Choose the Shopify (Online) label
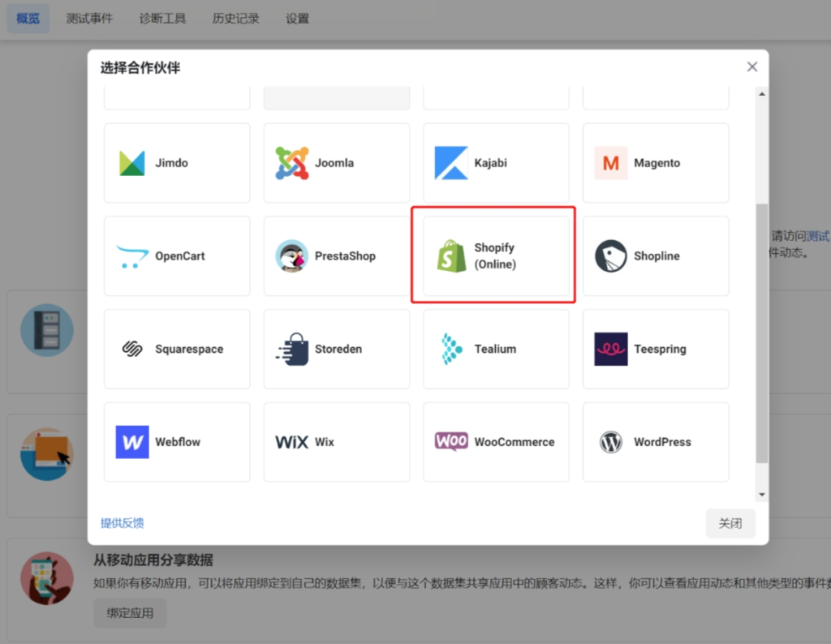The image size is (831, 644). (x=495, y=256)
